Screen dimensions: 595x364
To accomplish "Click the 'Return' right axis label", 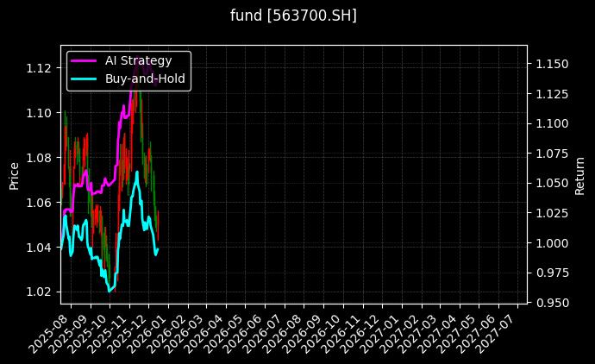I will [579, 174].
